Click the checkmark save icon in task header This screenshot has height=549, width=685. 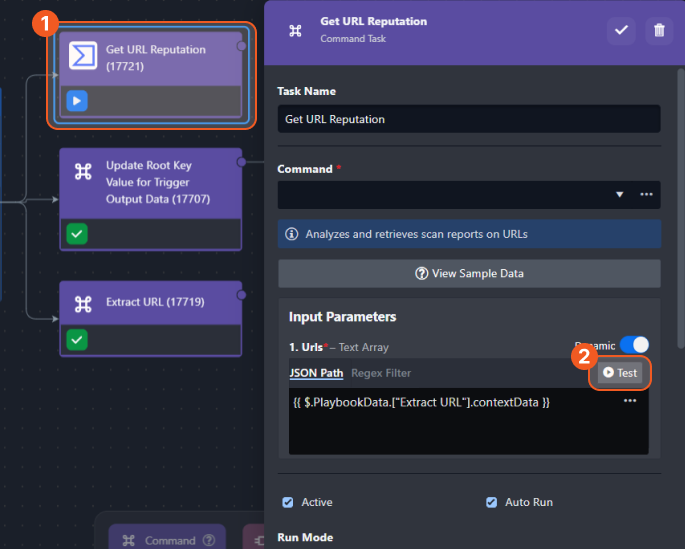pos(621,30)
